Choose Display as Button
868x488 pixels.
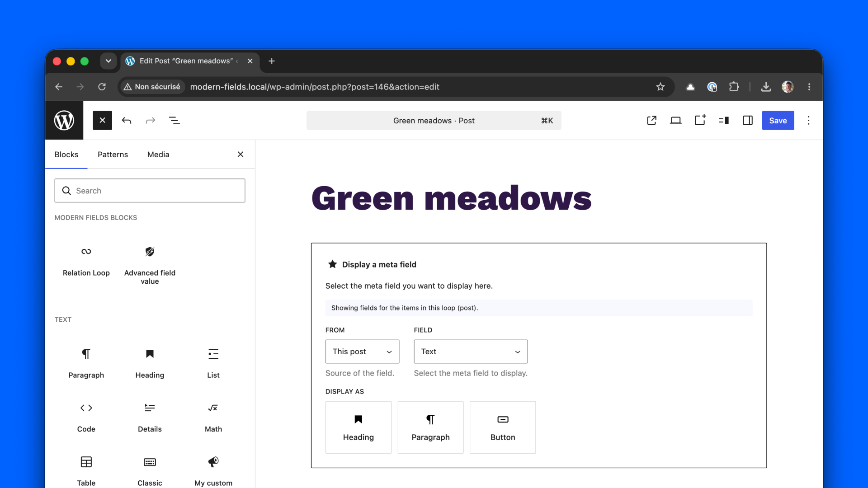[x=503, y=427]
